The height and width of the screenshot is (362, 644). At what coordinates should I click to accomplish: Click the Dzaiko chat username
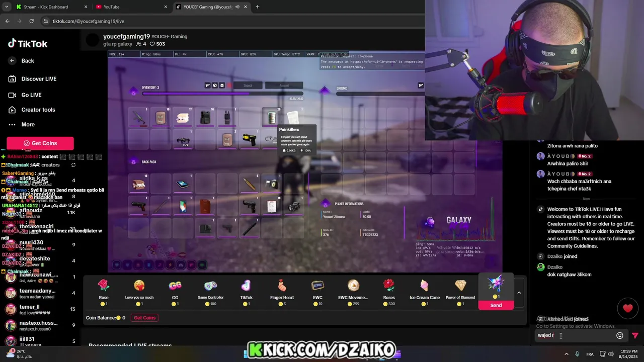coord(555,267)
